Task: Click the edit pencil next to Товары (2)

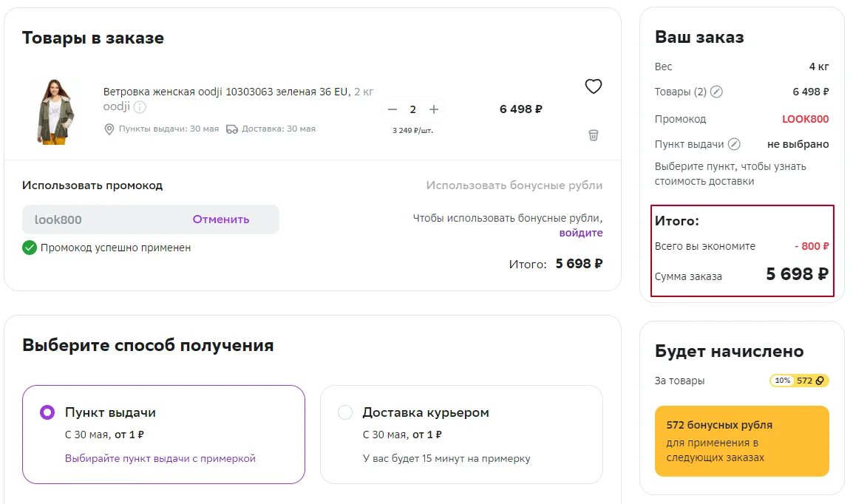Action: click(x=715, y=91)
